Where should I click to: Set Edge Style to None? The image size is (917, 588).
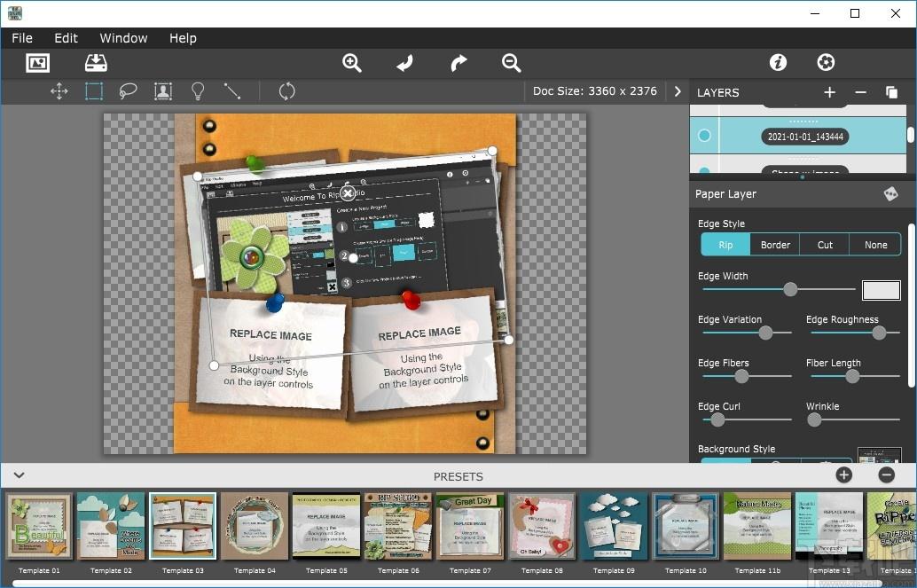[875, 245]
